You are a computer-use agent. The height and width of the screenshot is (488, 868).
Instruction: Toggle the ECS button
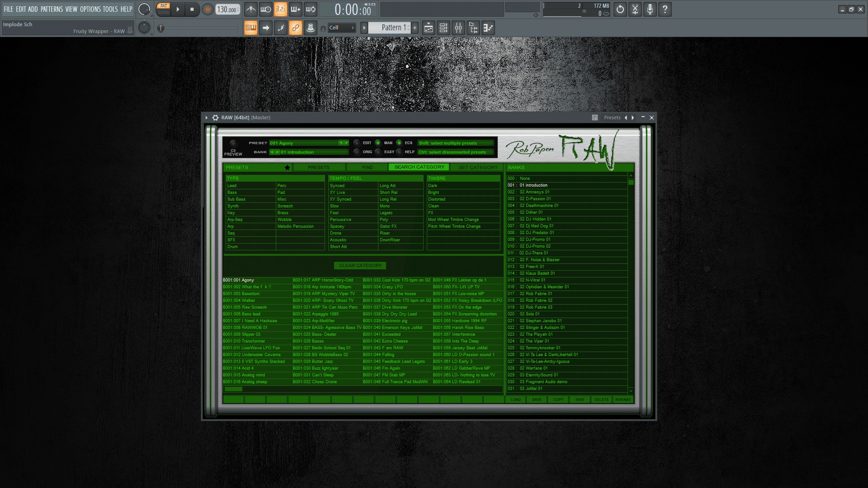(x=399, y=143)
